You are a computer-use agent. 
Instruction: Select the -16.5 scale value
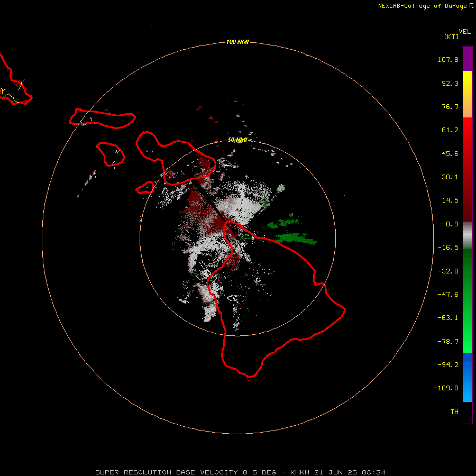click(x=448, y=248)
